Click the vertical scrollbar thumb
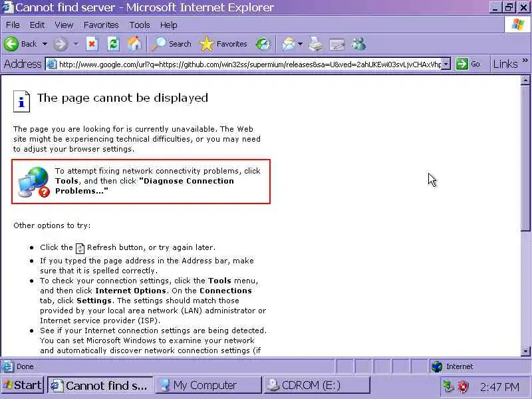The width and height of the screenshot is (532, 399). point(525,158)
